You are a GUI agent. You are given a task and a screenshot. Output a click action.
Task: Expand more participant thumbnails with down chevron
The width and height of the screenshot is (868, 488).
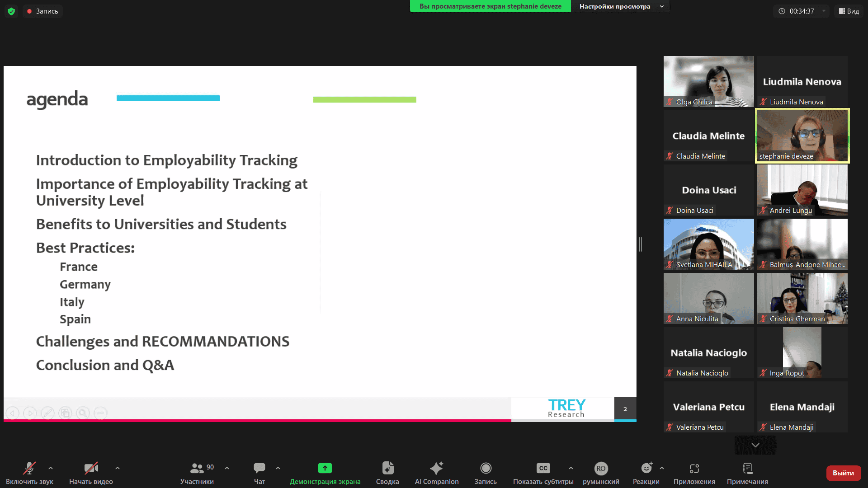755,445
